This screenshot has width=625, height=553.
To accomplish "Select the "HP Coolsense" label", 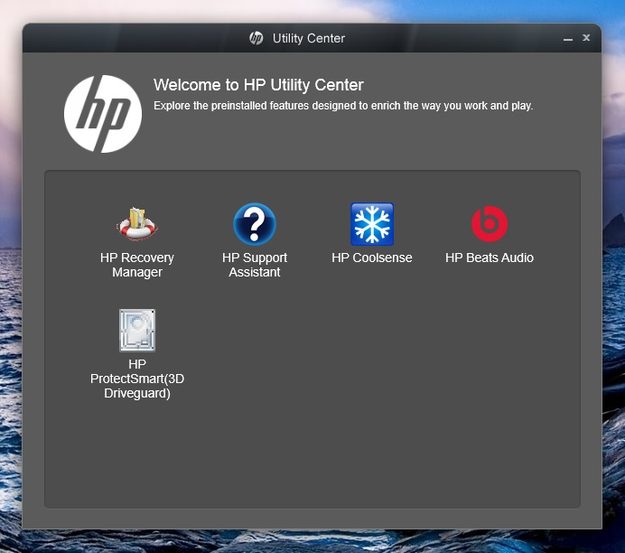I will tap(372, 258).
